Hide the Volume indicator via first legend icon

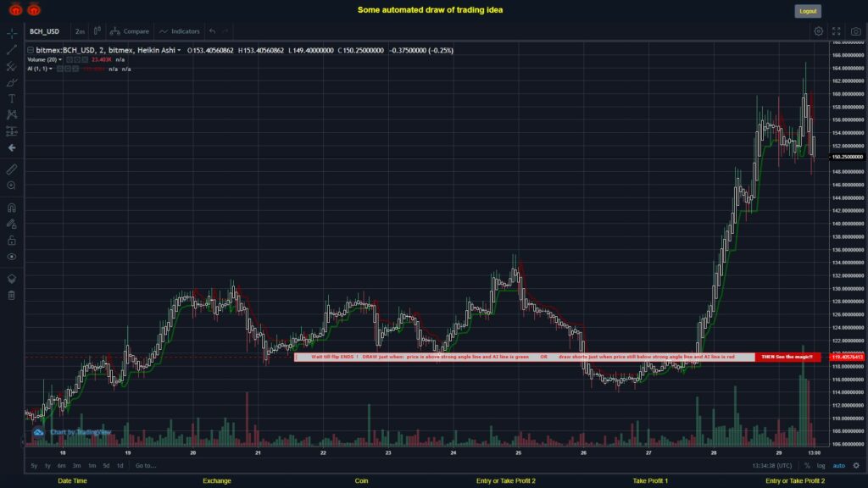pos(70,60)
